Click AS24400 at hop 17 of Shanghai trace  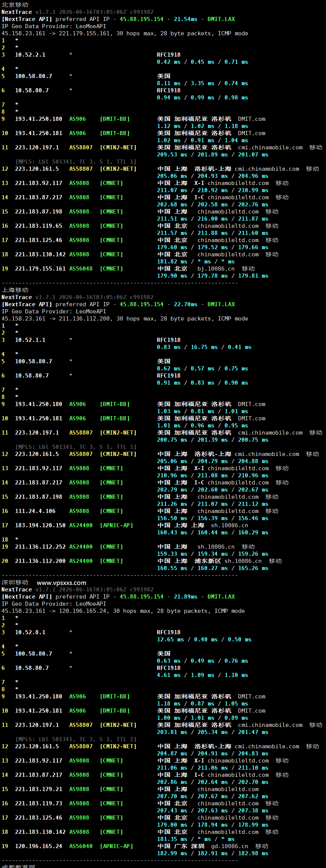click(x=81, y=525)
